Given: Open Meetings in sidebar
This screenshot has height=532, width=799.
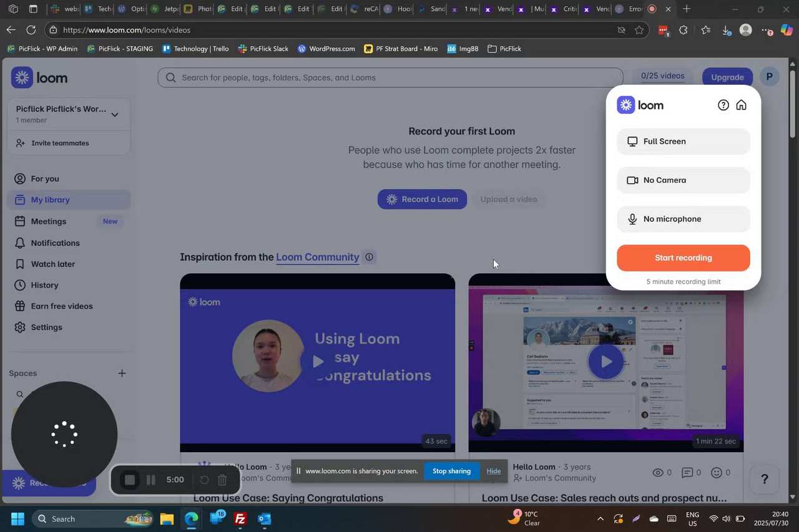Looking at the screenshot, I should (x=69, y=221).
